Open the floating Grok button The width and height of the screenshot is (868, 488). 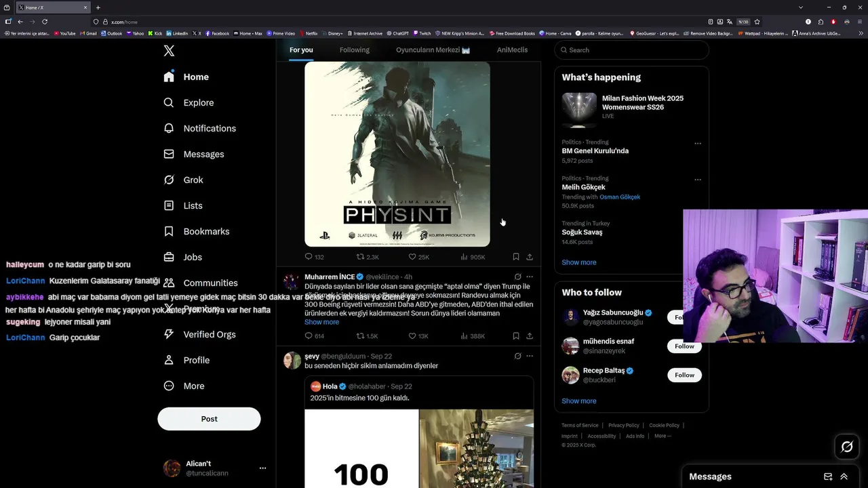tap(847, 447)
